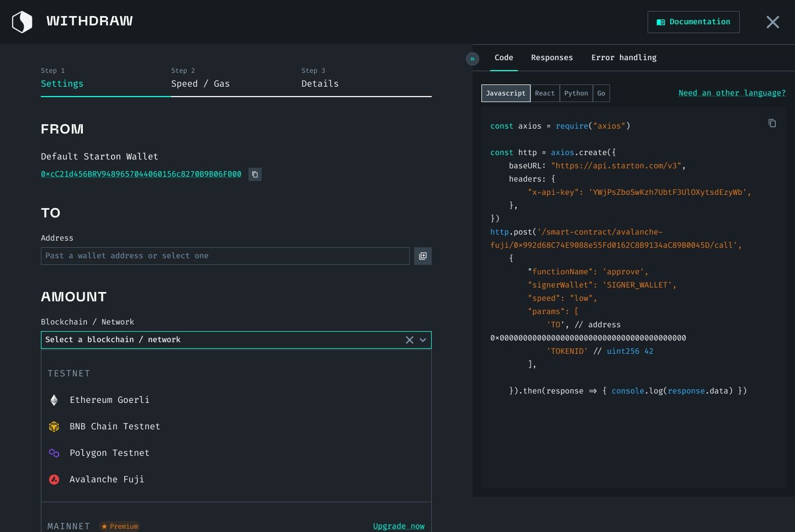Click the Polygon icon
Screen dimensions: 795x532
point(54,453)
